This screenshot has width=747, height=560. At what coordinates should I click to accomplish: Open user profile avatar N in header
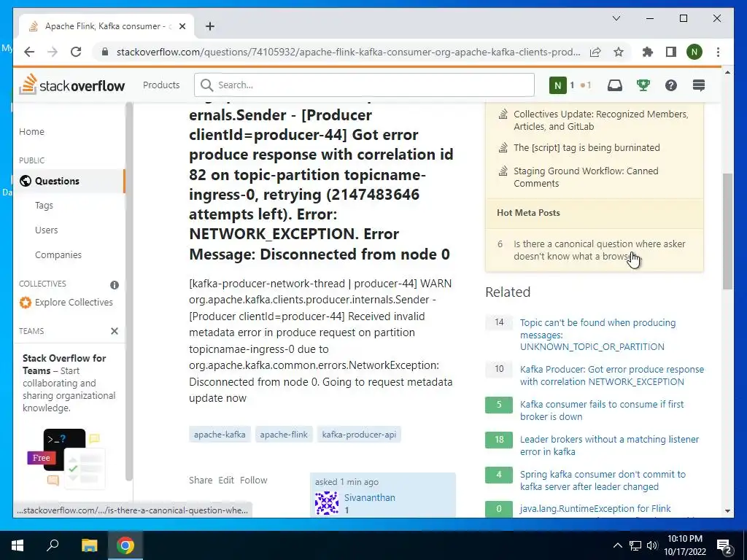[557, 85]
